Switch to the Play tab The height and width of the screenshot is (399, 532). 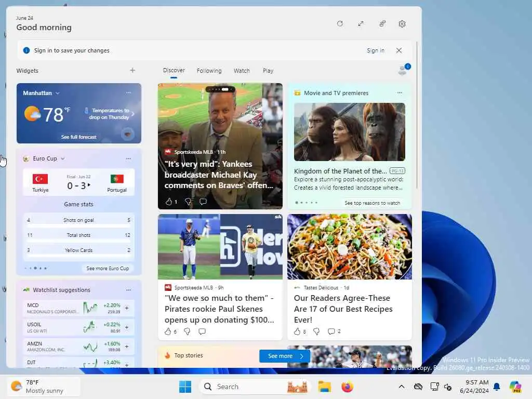(x=268, y=71)
